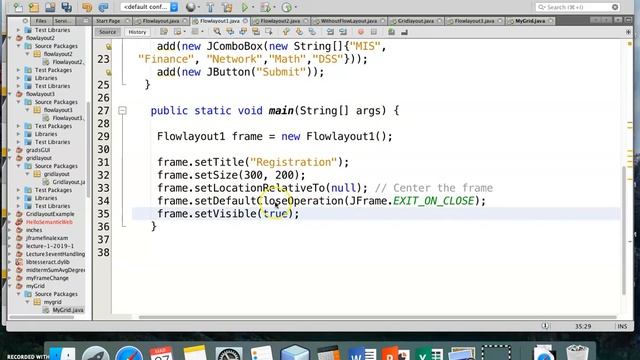Screen dimensions: 640x360
Task: Click the Toggle Bookmark icon
Action: click(x=312, y=32)
